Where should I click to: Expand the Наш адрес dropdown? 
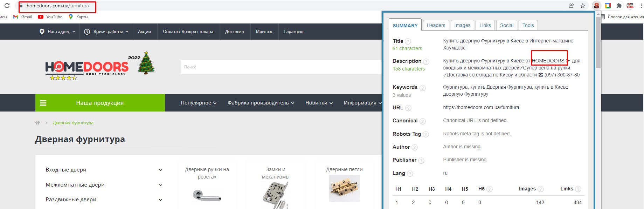(x=58, y=32)
